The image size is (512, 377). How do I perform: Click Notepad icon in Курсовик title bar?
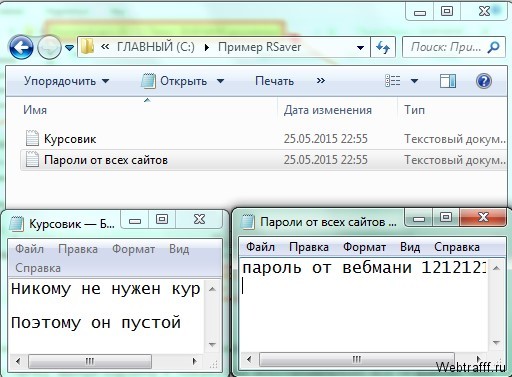17,223
